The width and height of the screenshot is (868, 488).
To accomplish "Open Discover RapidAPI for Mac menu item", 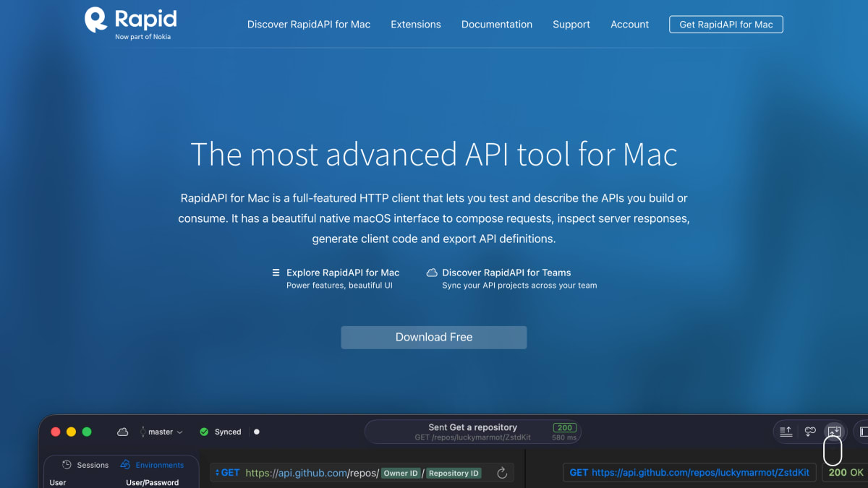I will click(309, 25).
